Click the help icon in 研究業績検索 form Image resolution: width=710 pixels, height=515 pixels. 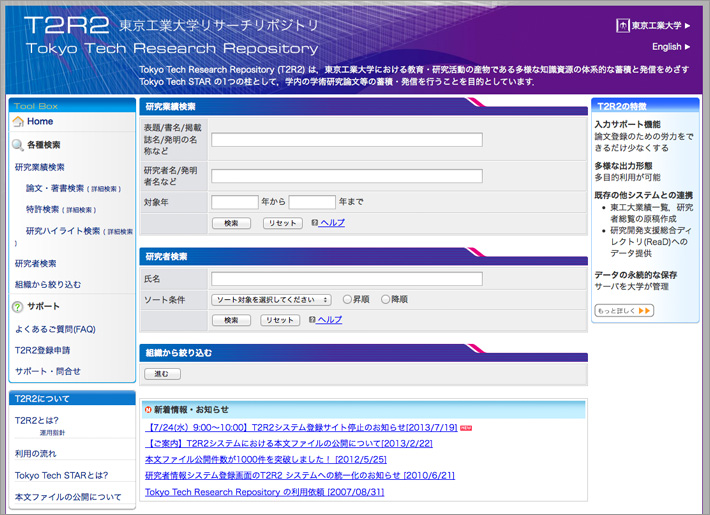(314, 222)
